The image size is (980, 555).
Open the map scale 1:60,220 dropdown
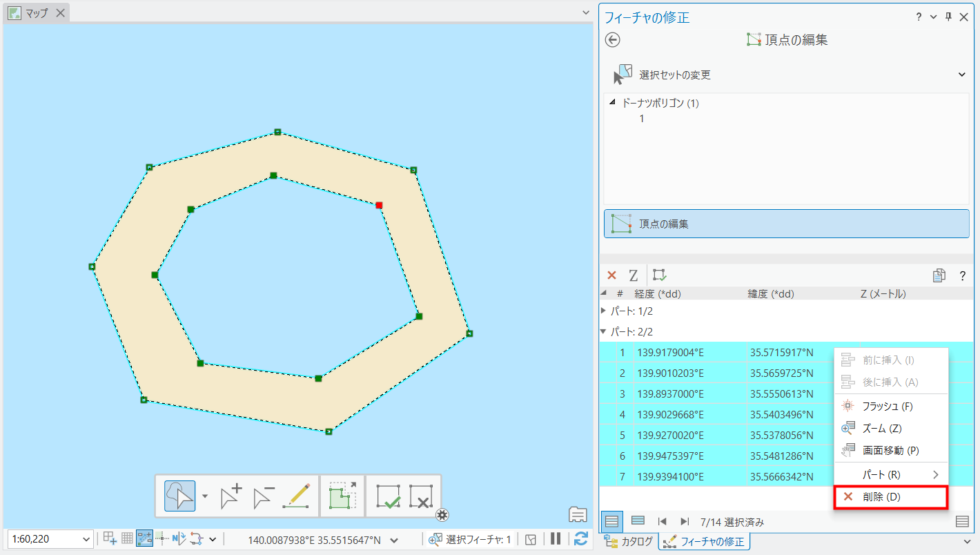(x=86, y=539)
